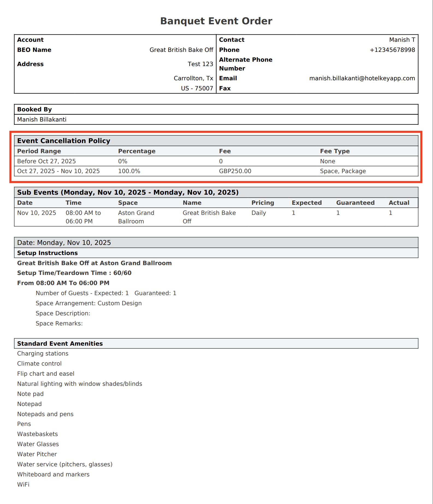Select the BEO name Great British Bake Off

(x=181, y=50)
